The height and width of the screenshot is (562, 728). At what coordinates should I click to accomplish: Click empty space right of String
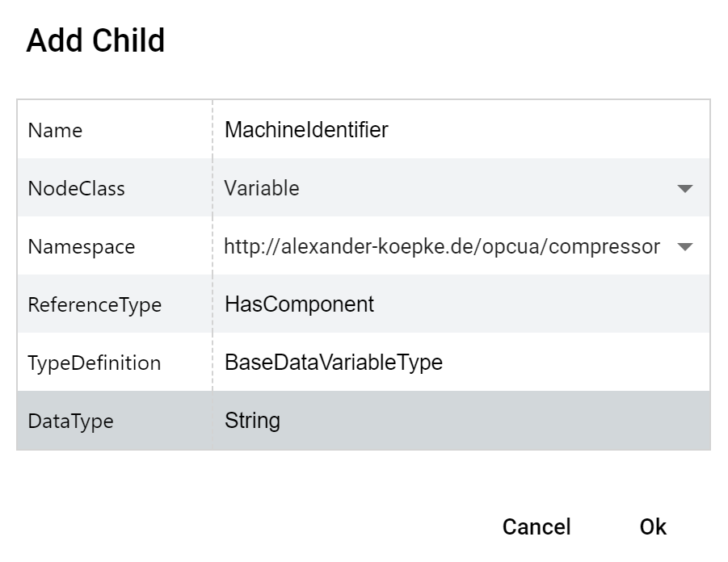(494, 421)
